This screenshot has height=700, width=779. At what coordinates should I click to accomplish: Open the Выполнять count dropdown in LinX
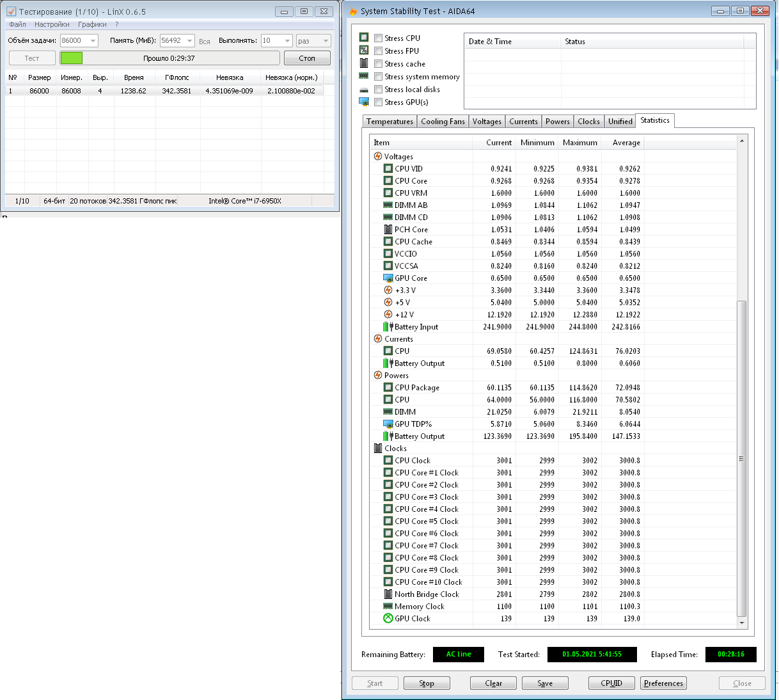(x=288, y=40)
